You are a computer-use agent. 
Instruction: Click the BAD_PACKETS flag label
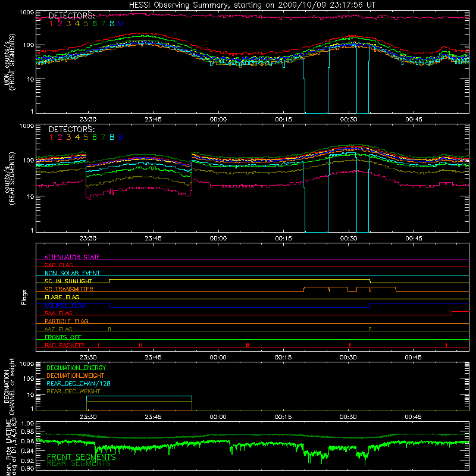(x=65, y=345)
